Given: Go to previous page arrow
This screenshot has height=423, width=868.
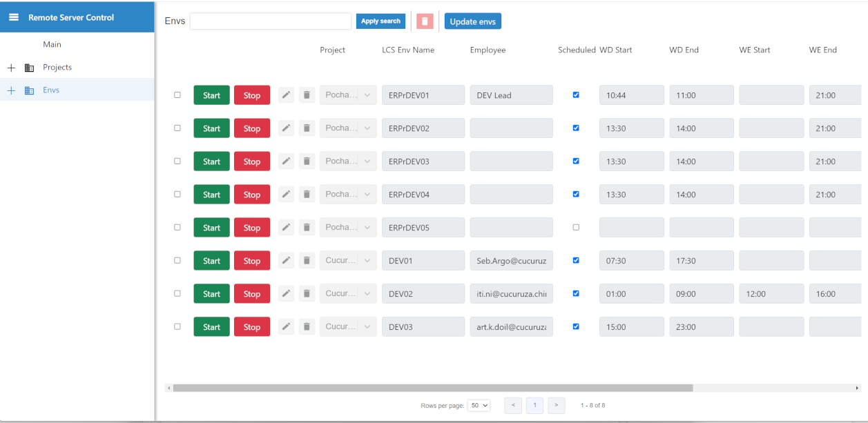Looking at the screenshot, I should pyautogui.click(x=513, y=406).
